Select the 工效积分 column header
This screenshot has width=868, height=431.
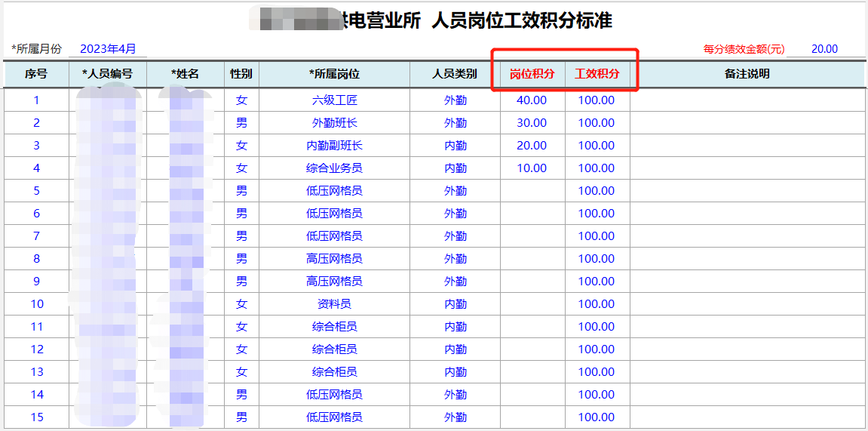[x=597, y=74]
